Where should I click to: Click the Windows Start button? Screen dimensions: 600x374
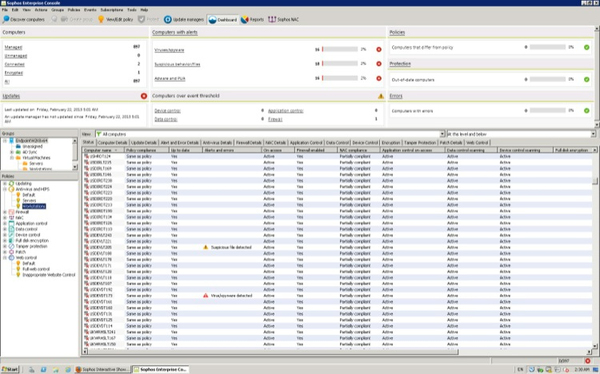(x=10, y=369)
